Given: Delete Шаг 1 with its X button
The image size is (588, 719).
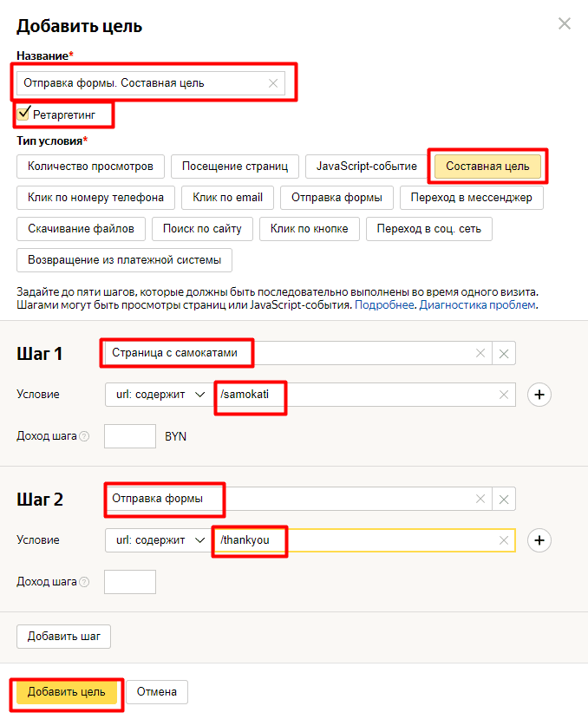Looking at the screenshot, I should (x=505, y=353).
